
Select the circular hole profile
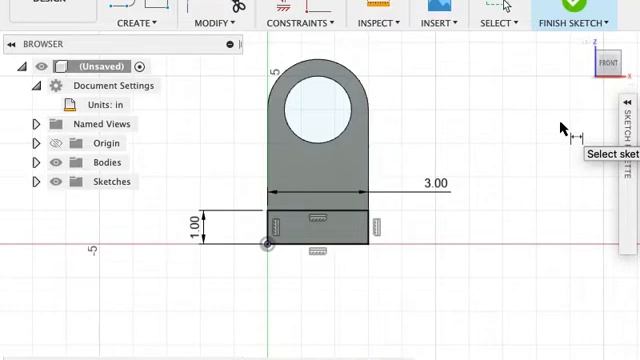(318, 110)
